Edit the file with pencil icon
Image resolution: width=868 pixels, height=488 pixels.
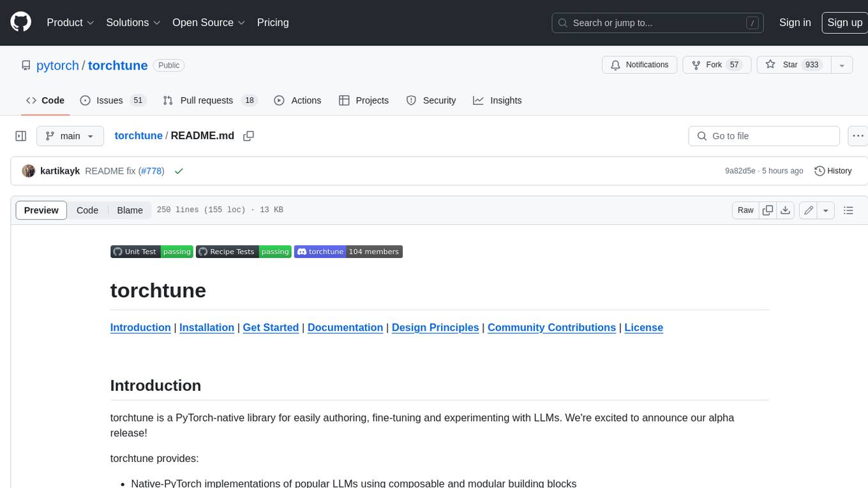point(809,210)
